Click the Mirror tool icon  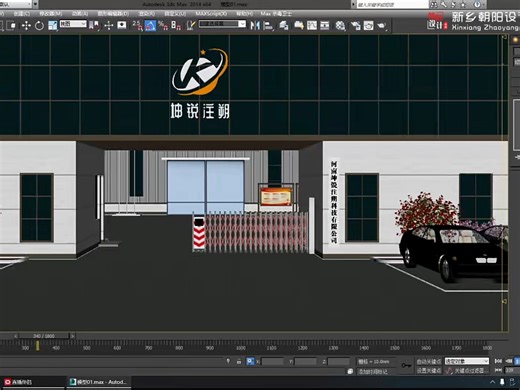point(255,26)
